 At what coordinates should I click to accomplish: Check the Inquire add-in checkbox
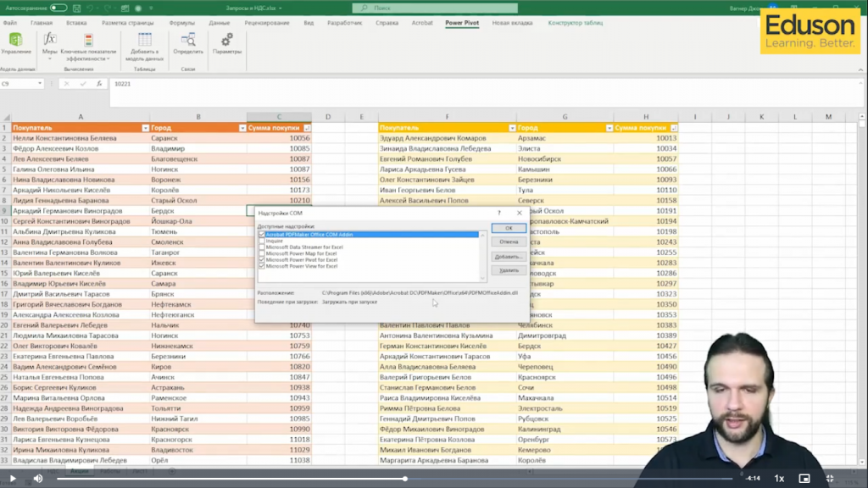pyautogui.click(x=262, y=241)
